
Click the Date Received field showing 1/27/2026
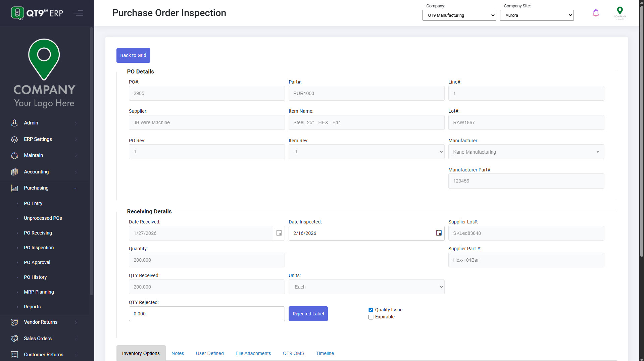pyautogui.click(x=201, y=233)
